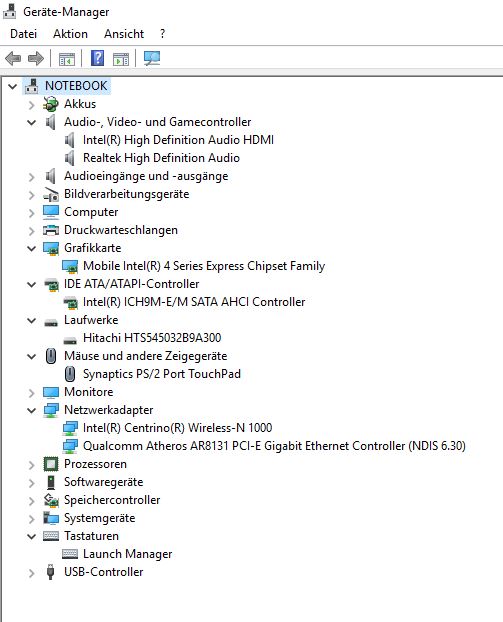
Task: Click the Prozessoren chip icon
Action: click(x=51, y=464)
